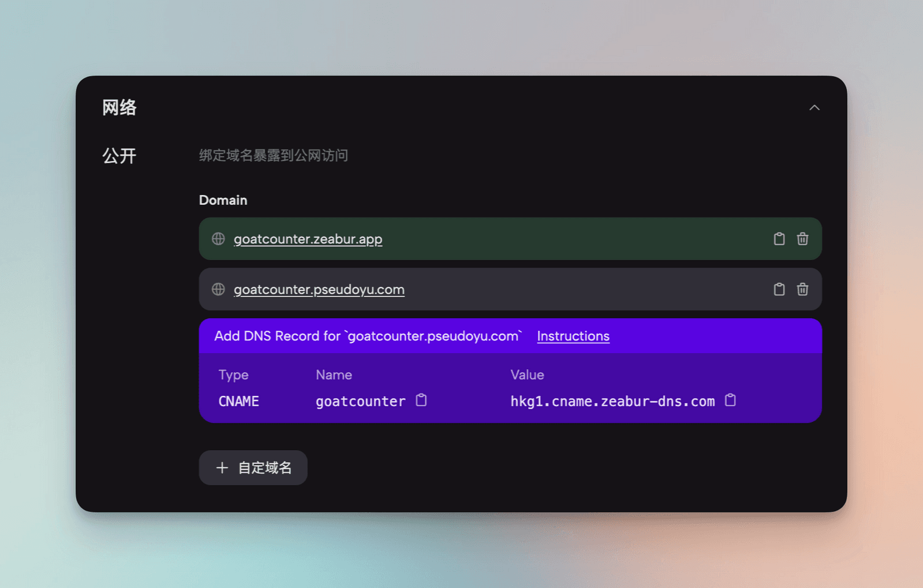
Task: Open the goatcounter.zeabur.app link
Action: point(308,239)
